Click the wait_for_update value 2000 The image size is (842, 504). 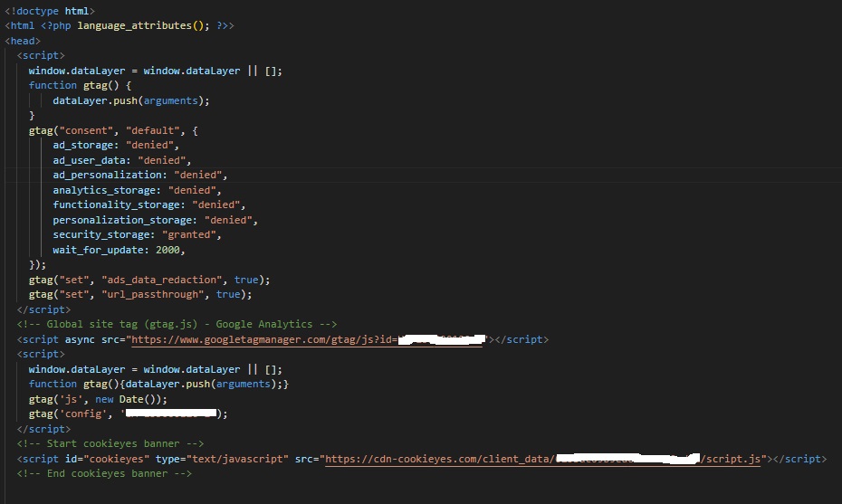pyautogui.click(x=167, y=250)
